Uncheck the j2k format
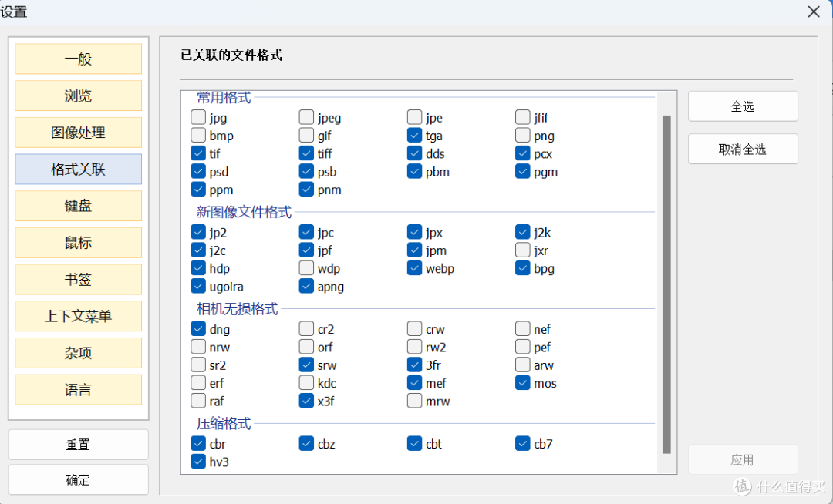833x504 pixels. pos(523,233)
